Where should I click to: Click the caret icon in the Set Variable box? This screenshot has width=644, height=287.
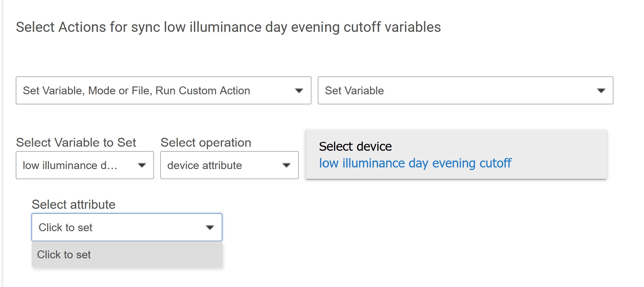(601, 91)
